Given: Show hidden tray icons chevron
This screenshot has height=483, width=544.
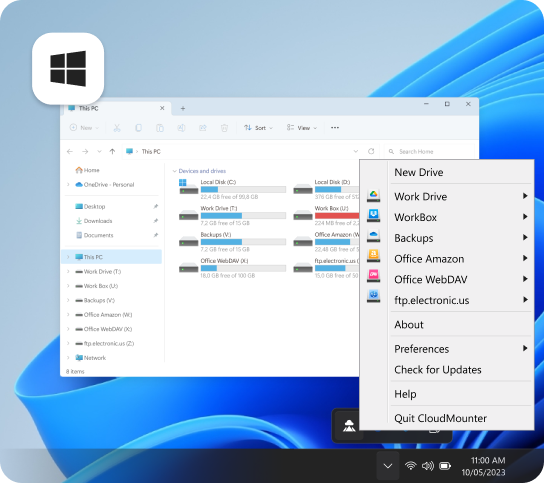Looking at the screenshot, I should click(388, 466).
